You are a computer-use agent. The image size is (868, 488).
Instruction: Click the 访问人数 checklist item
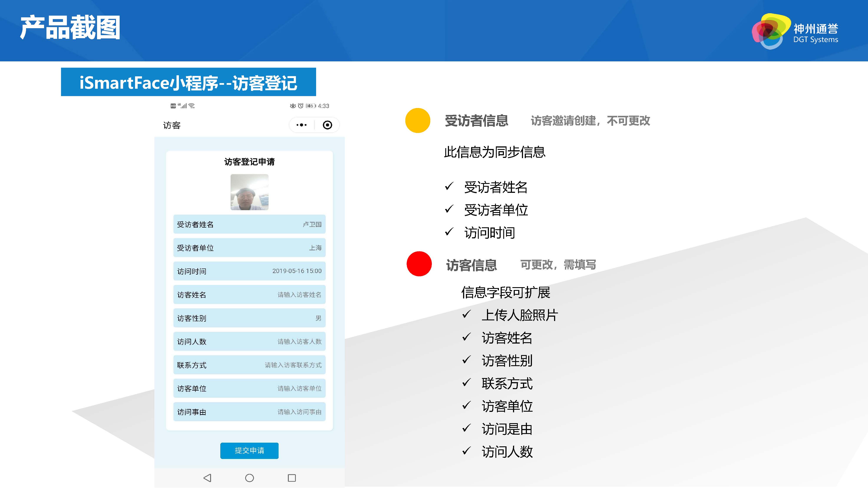click(507, 452)
